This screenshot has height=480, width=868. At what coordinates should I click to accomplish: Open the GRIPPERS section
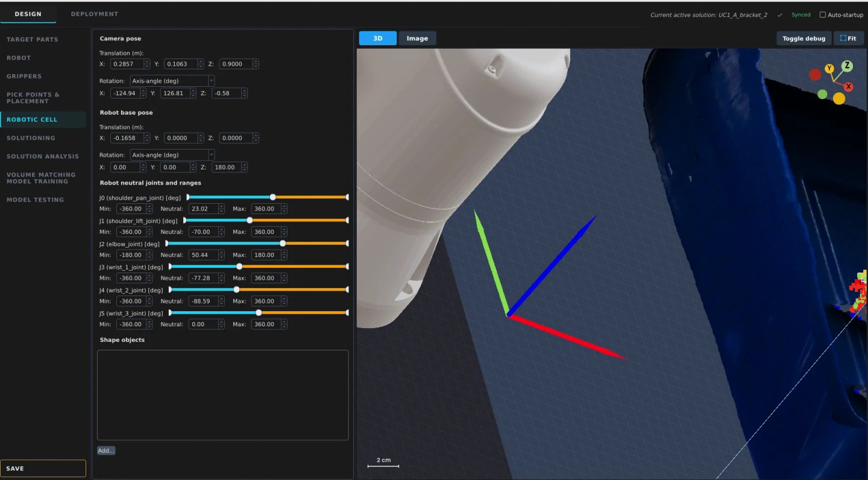pos(24,77)
